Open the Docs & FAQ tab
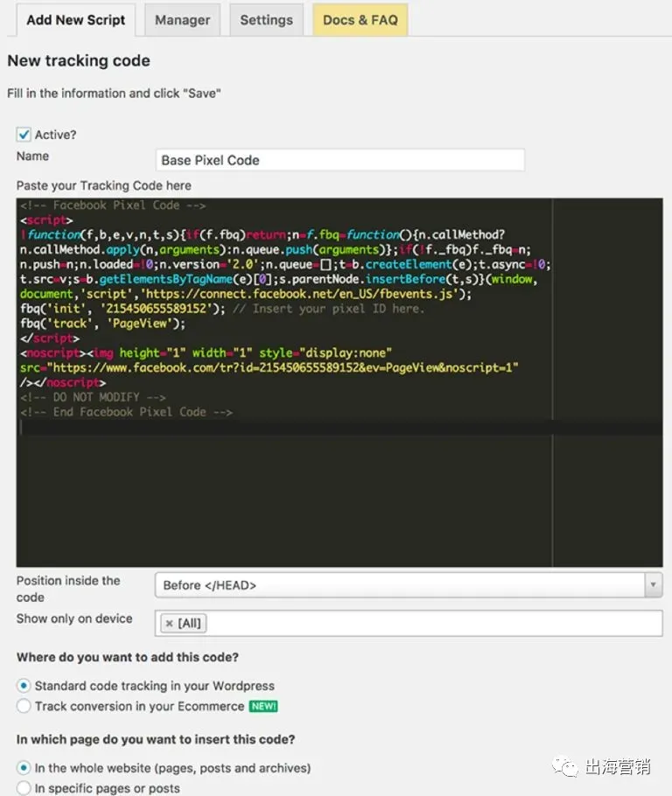Image resolution: width=672 pixels, height=796 pixels. (x=360, y=19)
